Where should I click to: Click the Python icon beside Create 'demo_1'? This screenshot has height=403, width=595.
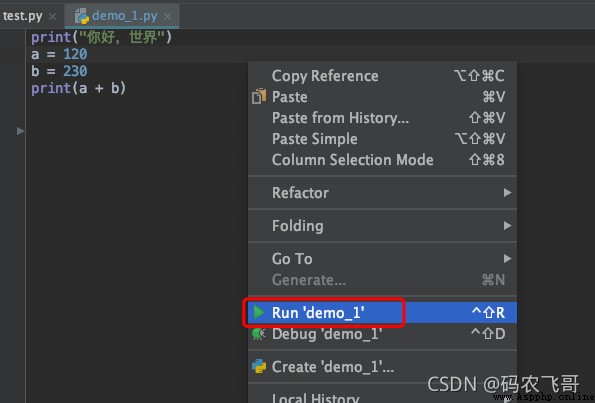[259, 366]
